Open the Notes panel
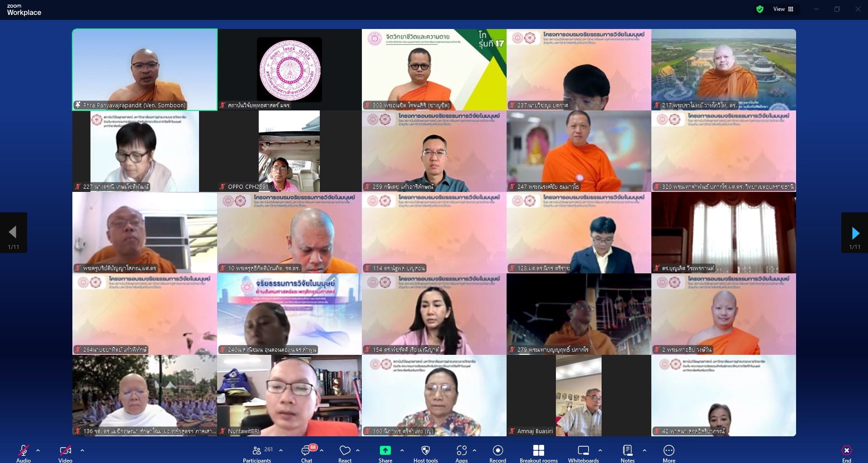This screenshot has height=463, width=868. [x=627, y=453]
